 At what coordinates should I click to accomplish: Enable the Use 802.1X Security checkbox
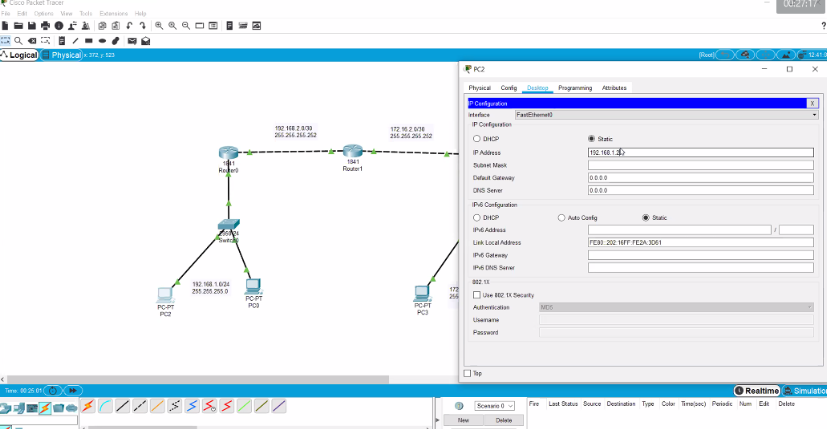point(476,295)
